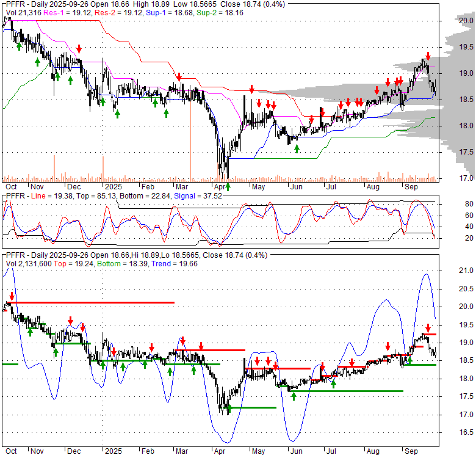Select the Aug month label under the top chart

click(373, 187)
